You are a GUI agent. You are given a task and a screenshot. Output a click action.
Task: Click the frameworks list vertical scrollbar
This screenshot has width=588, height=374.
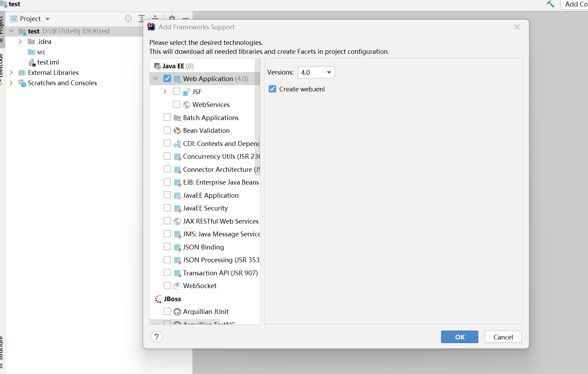[257, 117]
